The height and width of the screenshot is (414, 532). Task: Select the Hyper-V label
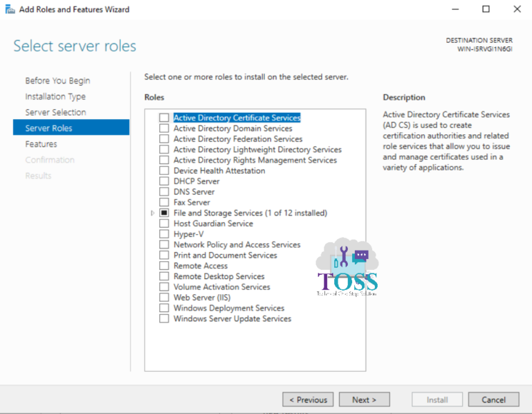click(189, 234)
